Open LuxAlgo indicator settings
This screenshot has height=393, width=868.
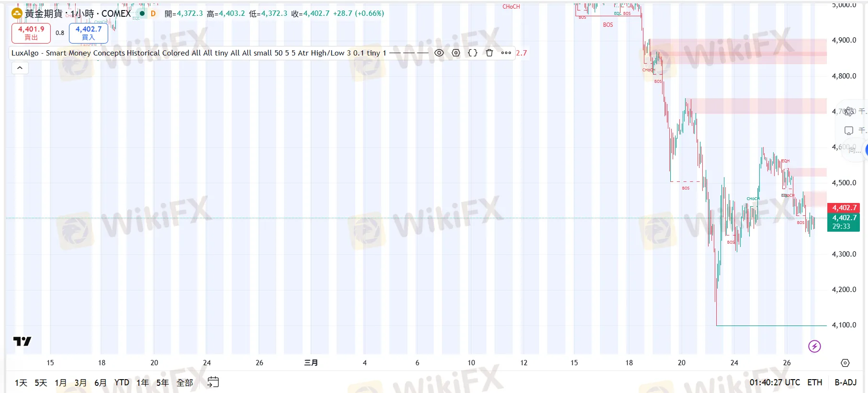pyautogui.click(x=456, y=53)
